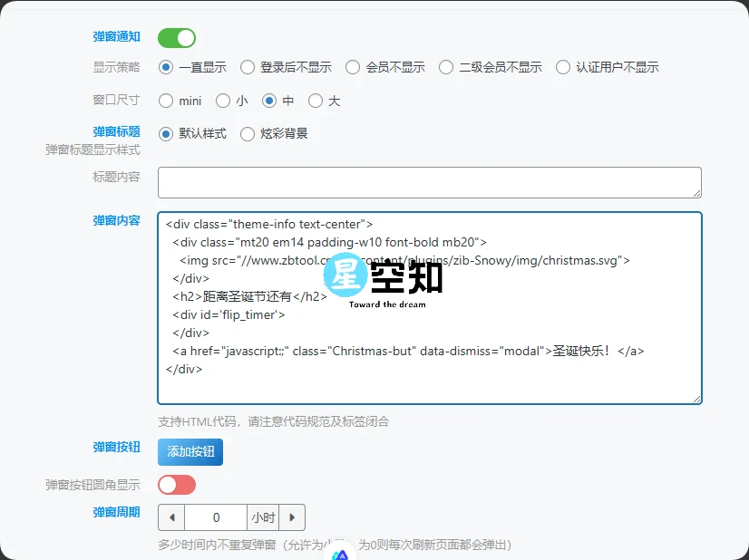Select 二级会员不显示 option
Image resolution: width=749 pixels, height=560 pixels.
(445, 66)
